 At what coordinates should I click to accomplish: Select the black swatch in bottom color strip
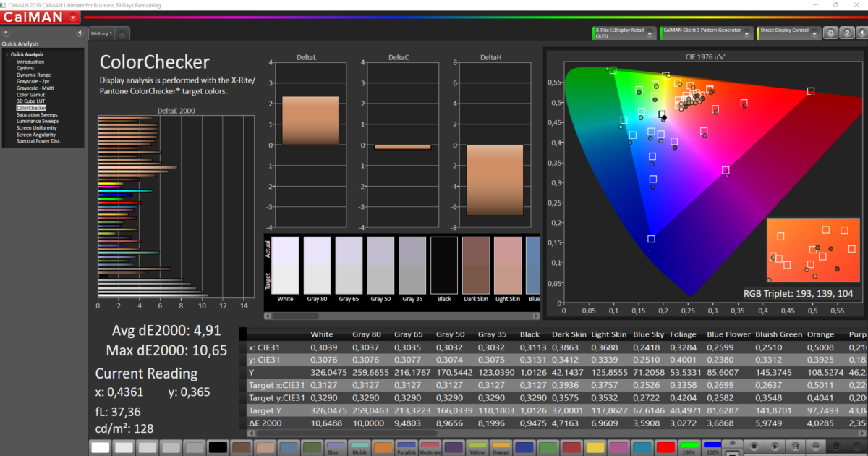coord(218,447)
